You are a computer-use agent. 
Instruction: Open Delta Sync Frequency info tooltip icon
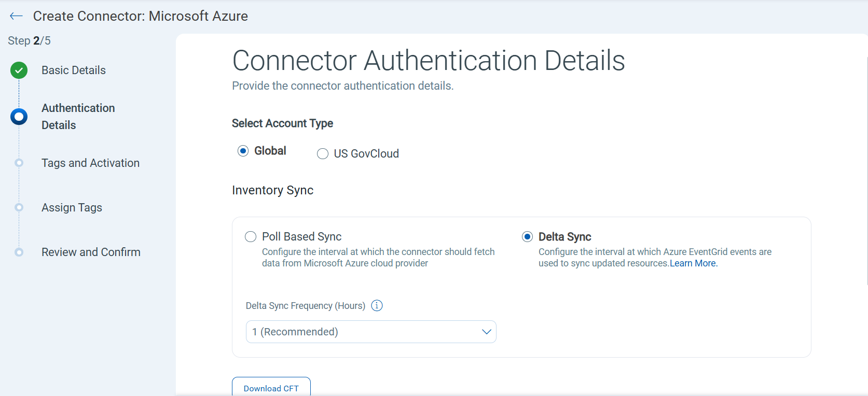click(x=377, y=305)
